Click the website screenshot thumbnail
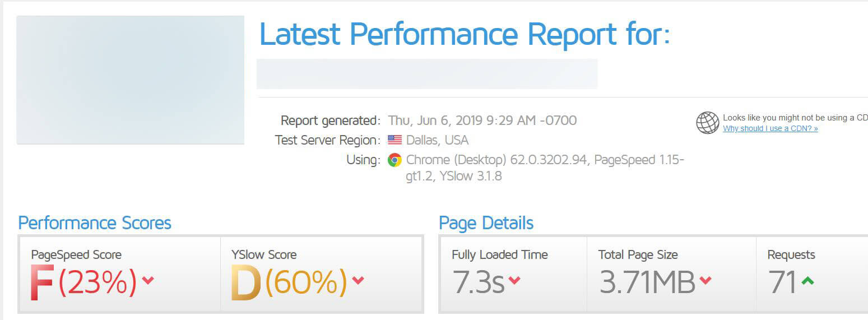 (x=131, y=80)
